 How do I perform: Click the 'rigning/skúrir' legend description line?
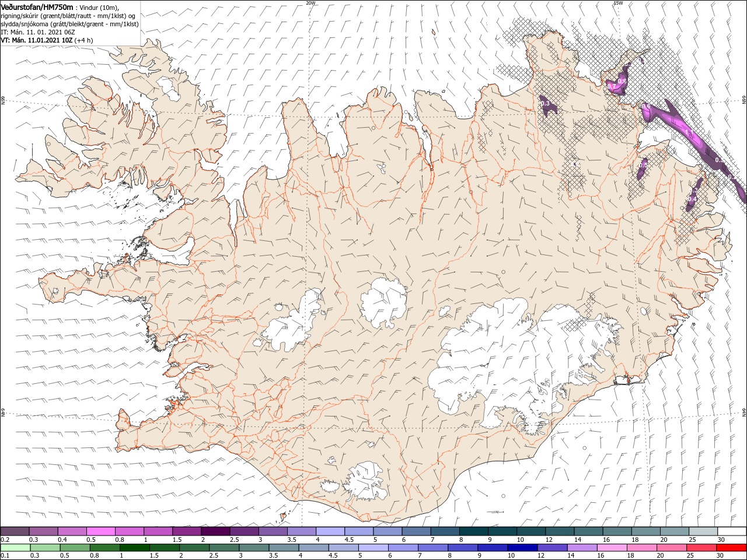68,15
